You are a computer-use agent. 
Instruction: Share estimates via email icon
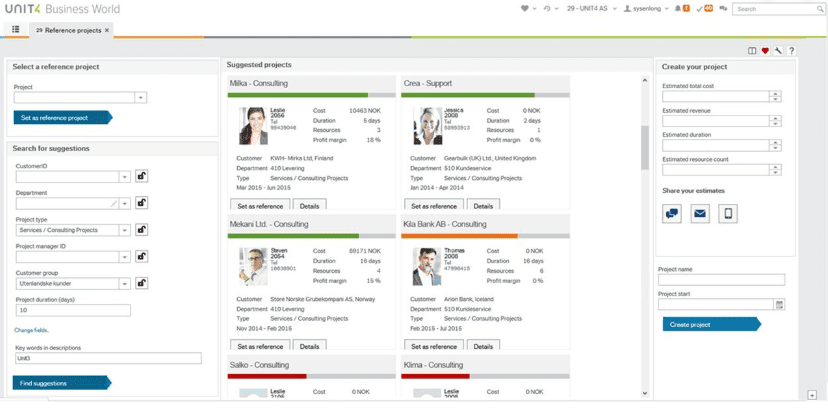point(700,213)
